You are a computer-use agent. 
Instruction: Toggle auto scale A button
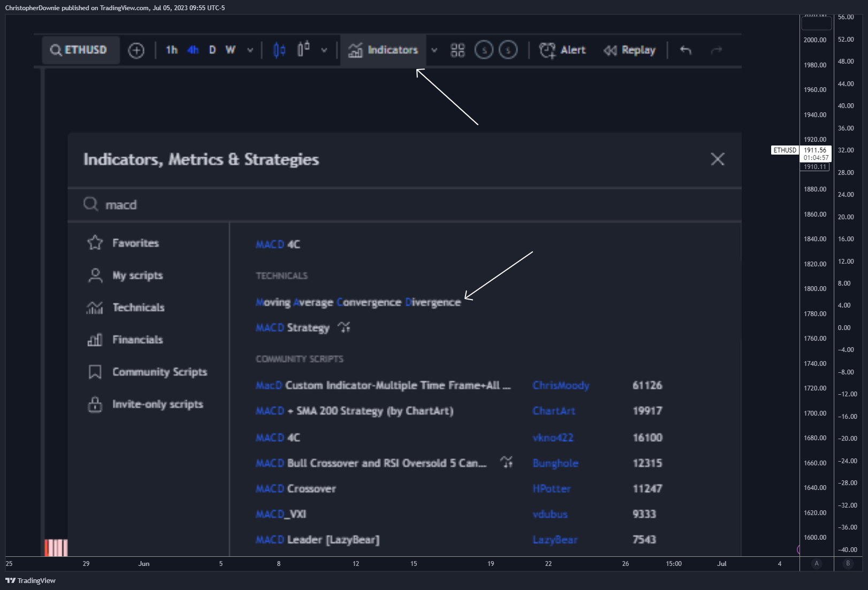[x=817, y=563]
